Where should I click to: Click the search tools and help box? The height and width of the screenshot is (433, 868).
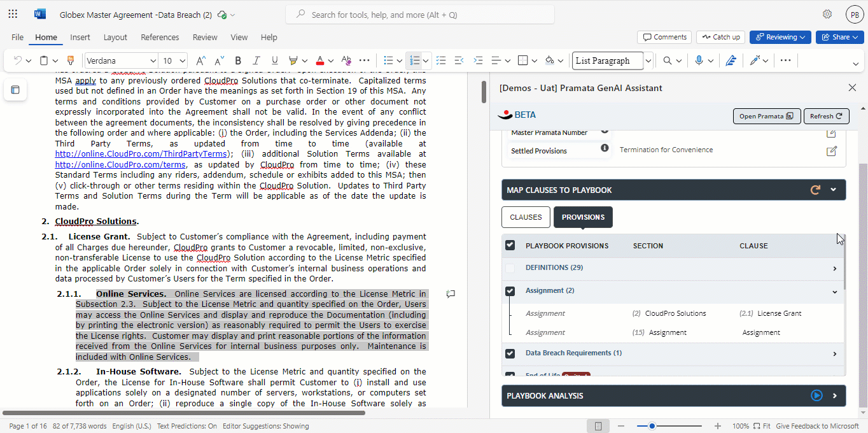click(420, 15)
